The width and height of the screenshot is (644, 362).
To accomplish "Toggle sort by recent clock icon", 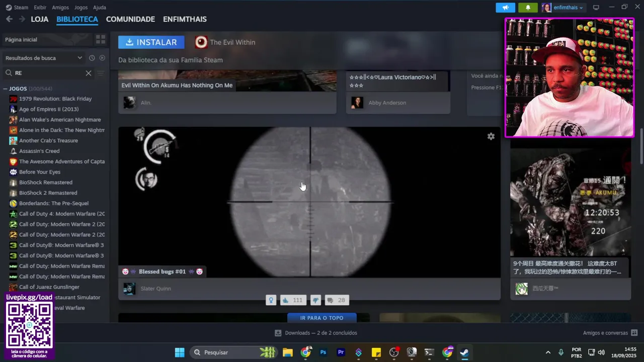I will coord(92,58).
